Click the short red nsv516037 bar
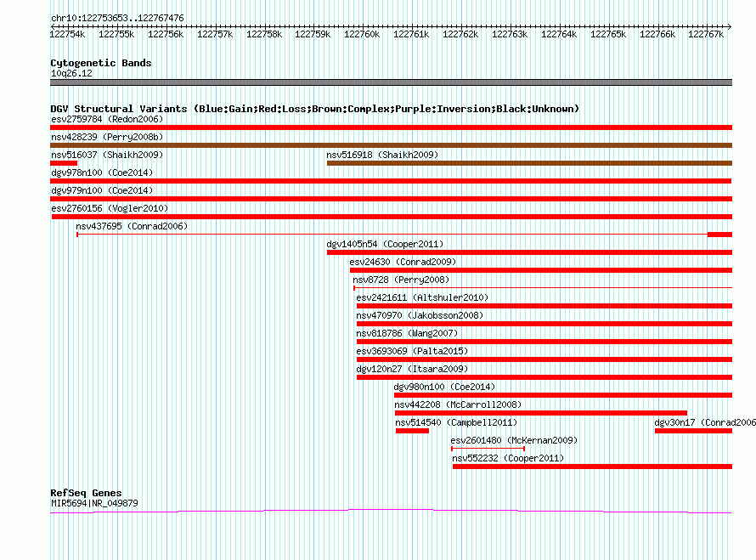The width and height of the screenshot is (756, 560). point(64,163)
